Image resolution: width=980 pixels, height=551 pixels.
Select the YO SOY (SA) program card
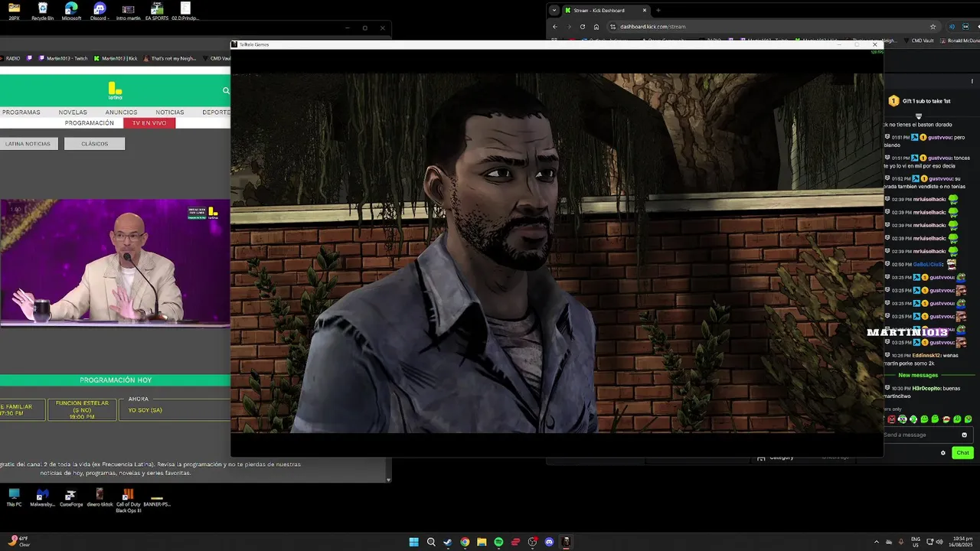[175, 409]
